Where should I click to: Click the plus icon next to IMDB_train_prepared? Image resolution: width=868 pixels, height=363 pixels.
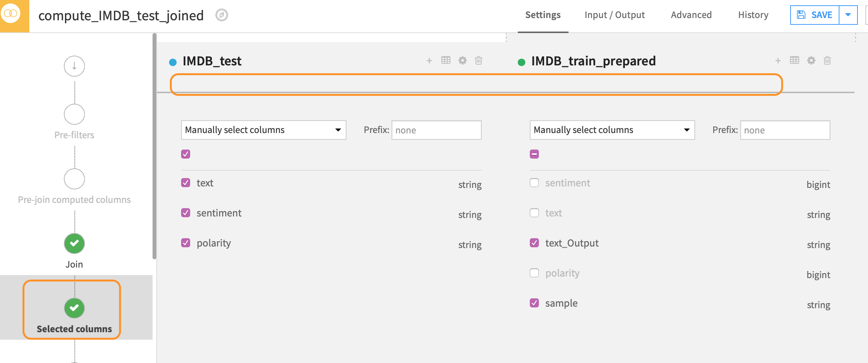(x=777, y=60)
